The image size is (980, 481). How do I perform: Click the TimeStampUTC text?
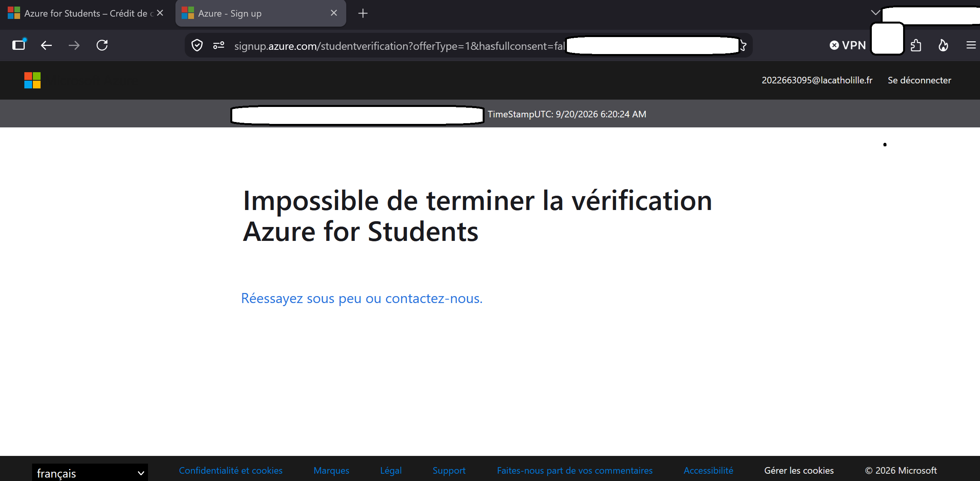(x=567, y=114)
